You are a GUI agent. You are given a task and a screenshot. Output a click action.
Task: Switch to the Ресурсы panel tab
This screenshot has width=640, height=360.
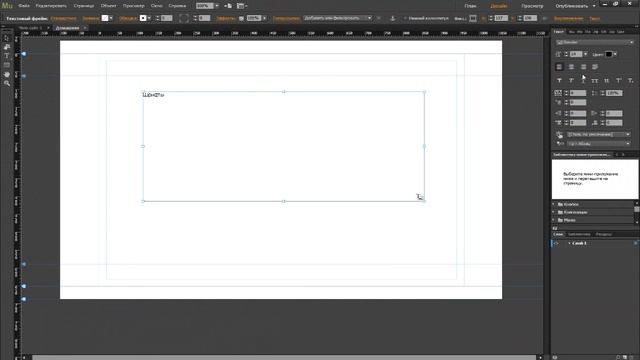(x=604, y=234)
